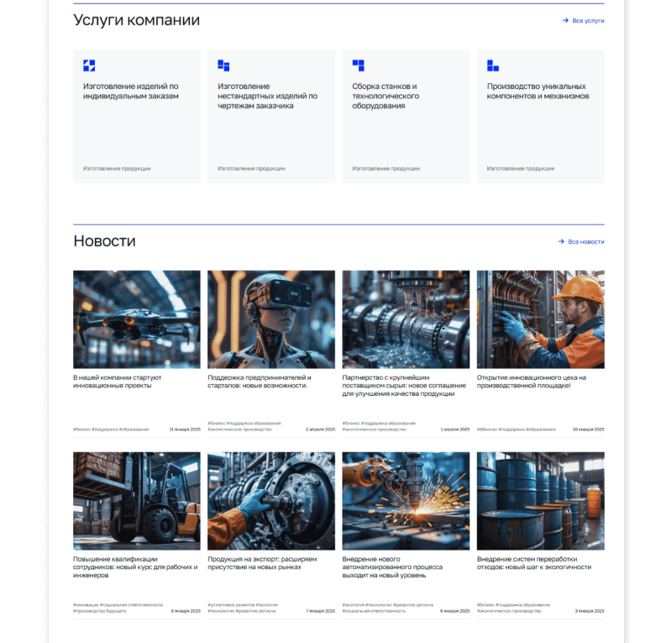Open the blue barrels news image
The width and height of the screenshot is (672, 643).
(540, 501)
